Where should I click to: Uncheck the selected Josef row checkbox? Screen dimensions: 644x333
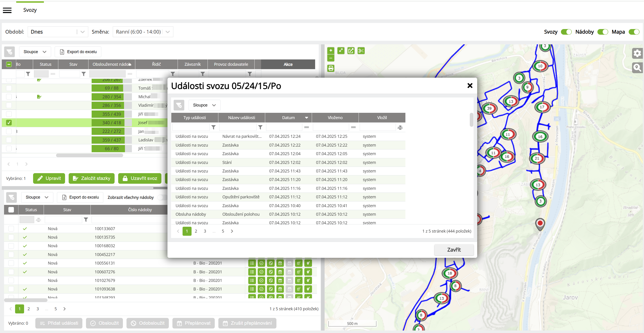(x=9, y=123)
